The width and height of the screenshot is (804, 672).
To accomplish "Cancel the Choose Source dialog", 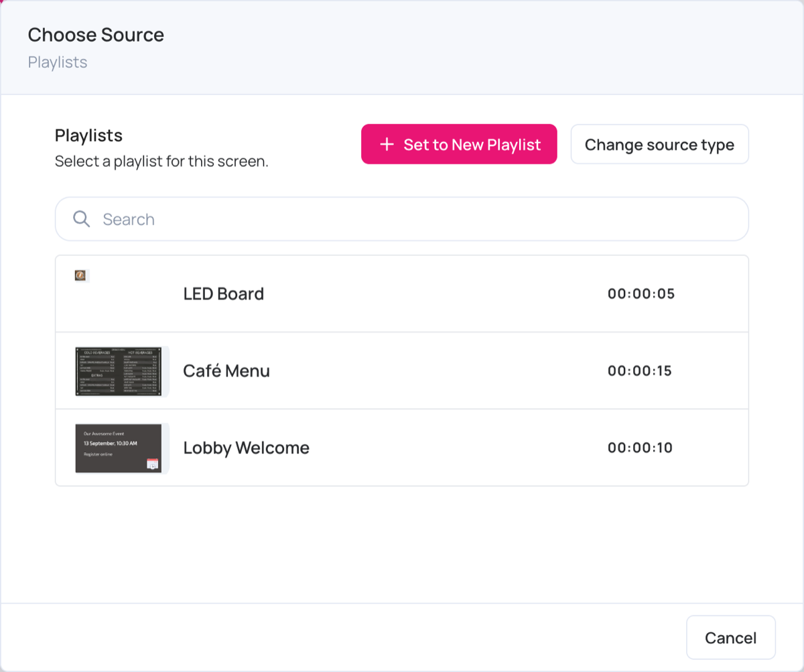I will pyautogui.click(x=731, y=638).
